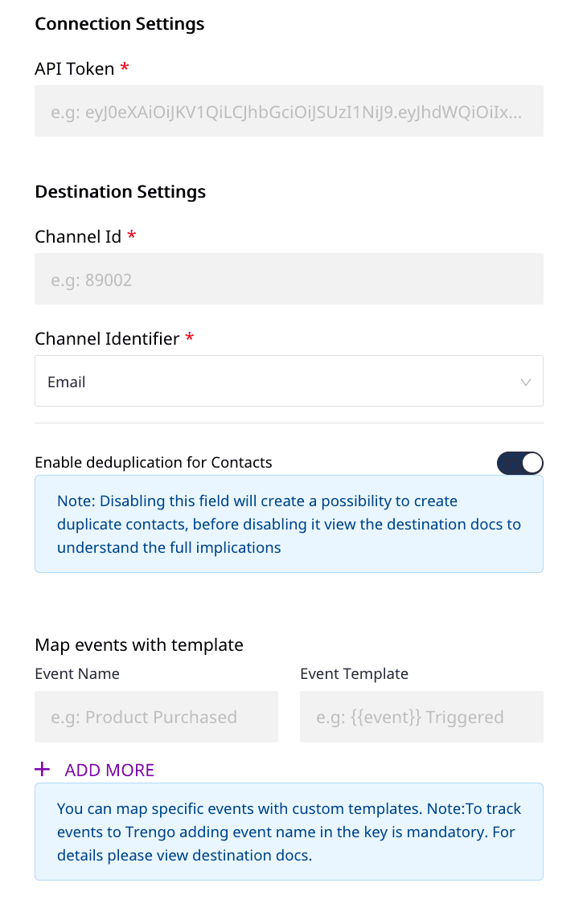Click the API Token label
The image size is (587, 924).
75,69
